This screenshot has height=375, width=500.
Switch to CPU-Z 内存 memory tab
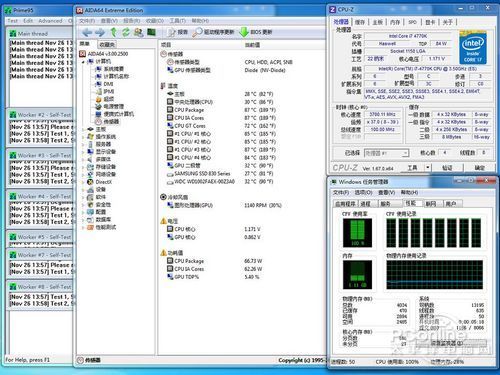pos(395,22)
